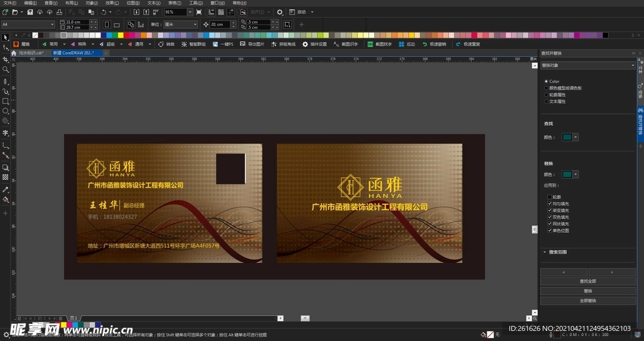Uncheck the 渐变填充 checkbox
This screenshot has height=341, width=644.
549,210
